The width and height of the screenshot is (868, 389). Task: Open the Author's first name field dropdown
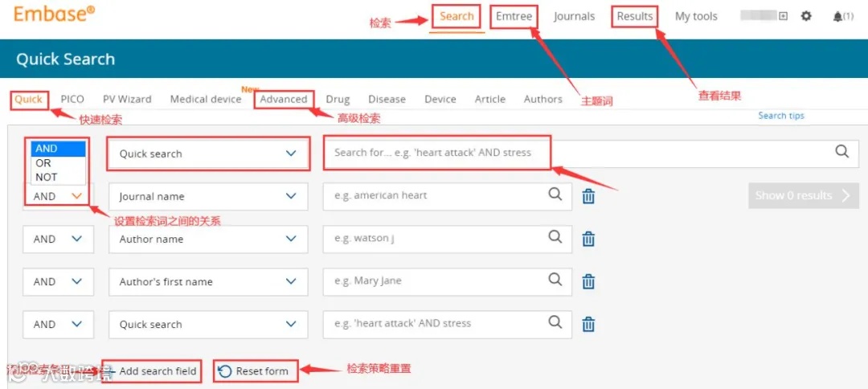208,281
